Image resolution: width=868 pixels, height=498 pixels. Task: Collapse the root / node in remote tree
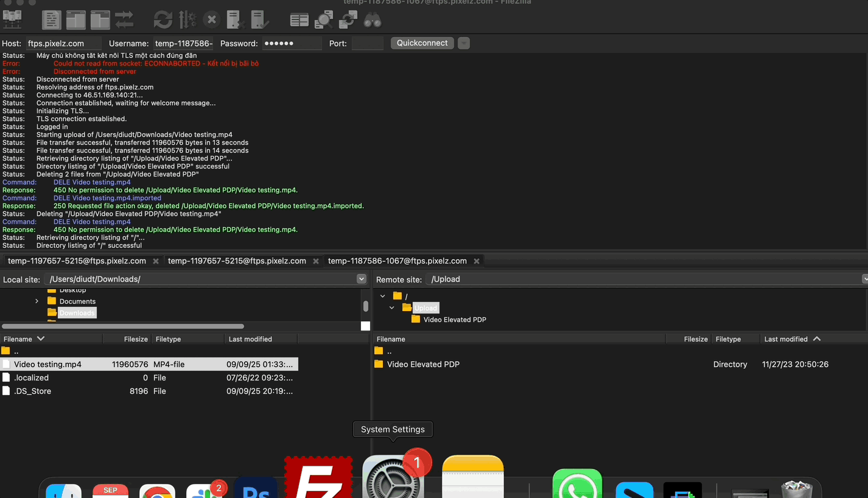(x=383, y=296)
